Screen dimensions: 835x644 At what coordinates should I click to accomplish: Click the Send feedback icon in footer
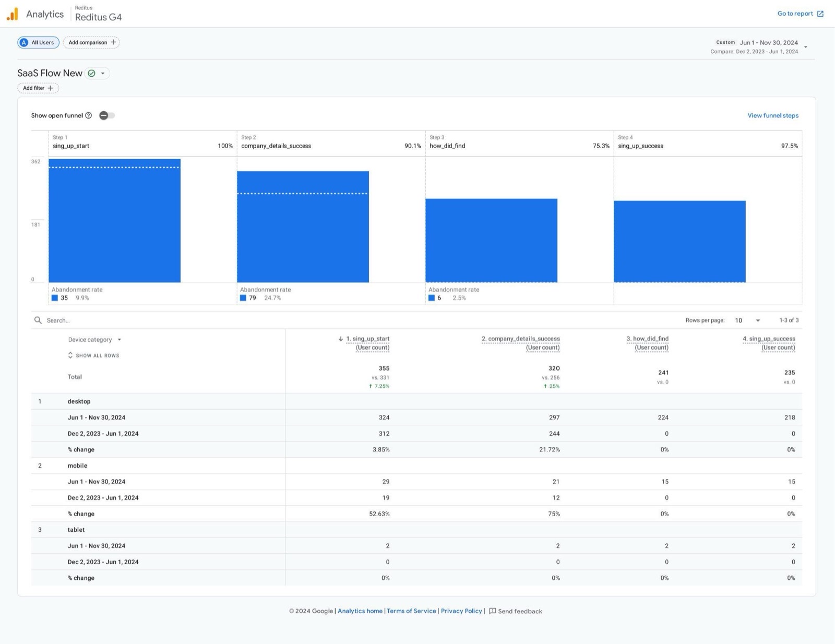click(x=492, y=611)
